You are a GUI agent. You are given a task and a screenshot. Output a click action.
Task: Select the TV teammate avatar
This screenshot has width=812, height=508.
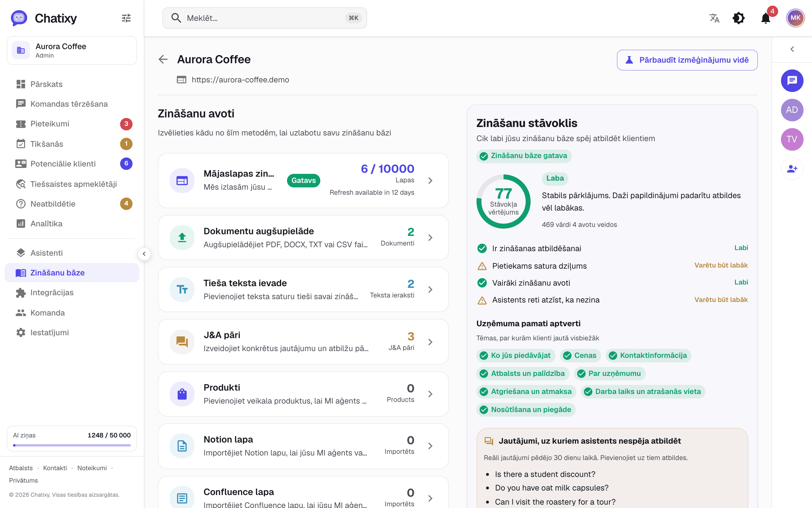click(x=792, y=139)
